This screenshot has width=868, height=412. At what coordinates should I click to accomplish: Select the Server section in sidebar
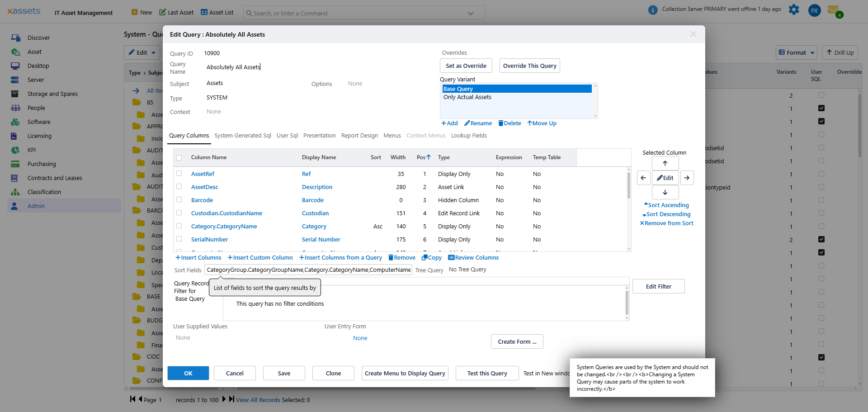35,80
